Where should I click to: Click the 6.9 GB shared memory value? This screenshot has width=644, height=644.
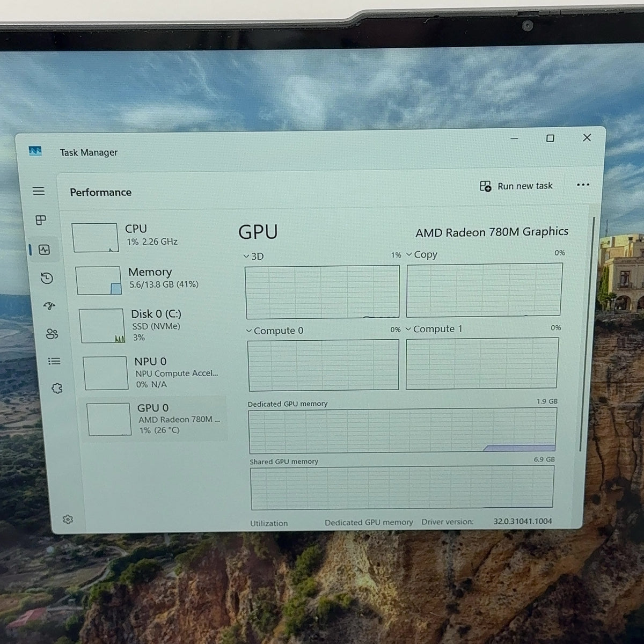point(544,459)
